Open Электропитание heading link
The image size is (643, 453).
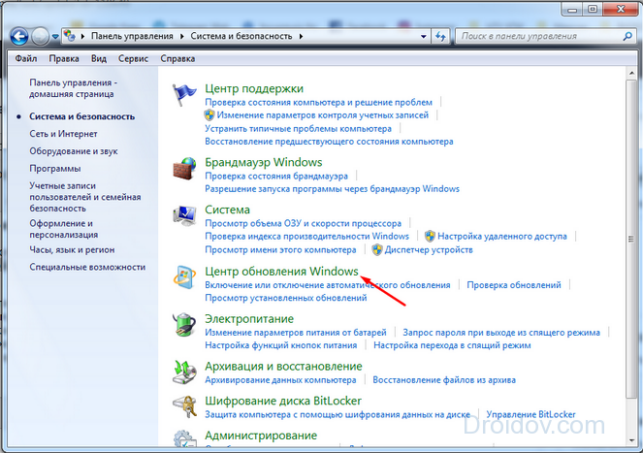tap(249, 319)
